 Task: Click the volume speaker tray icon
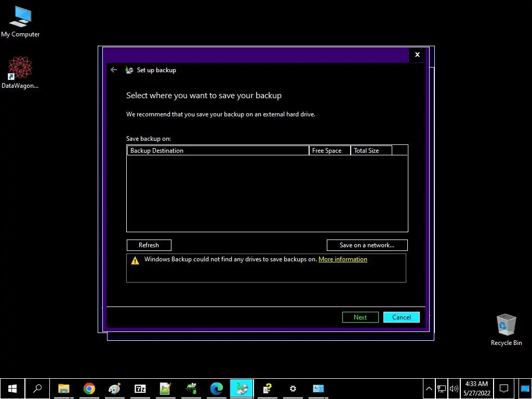click(454, 389)
